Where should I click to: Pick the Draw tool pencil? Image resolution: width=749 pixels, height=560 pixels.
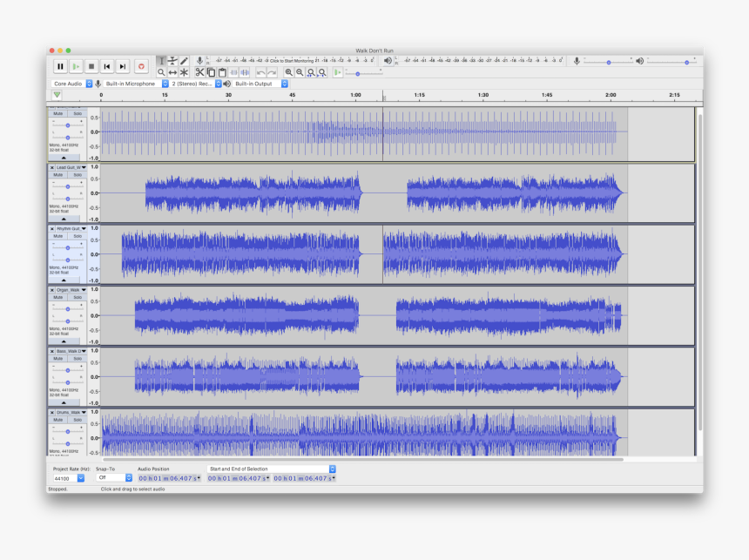[184, 60]
